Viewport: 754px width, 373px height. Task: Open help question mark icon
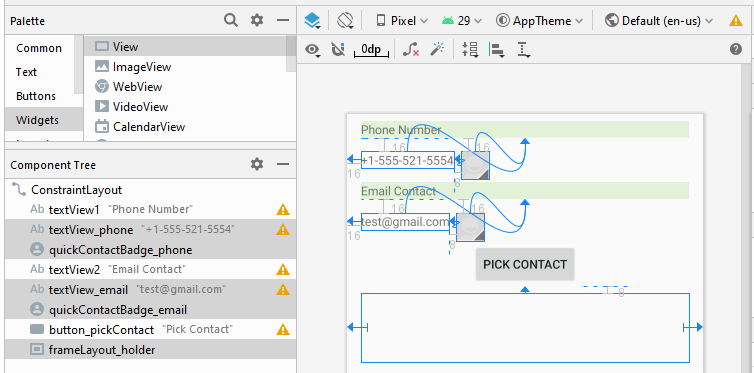pos(736,49)
